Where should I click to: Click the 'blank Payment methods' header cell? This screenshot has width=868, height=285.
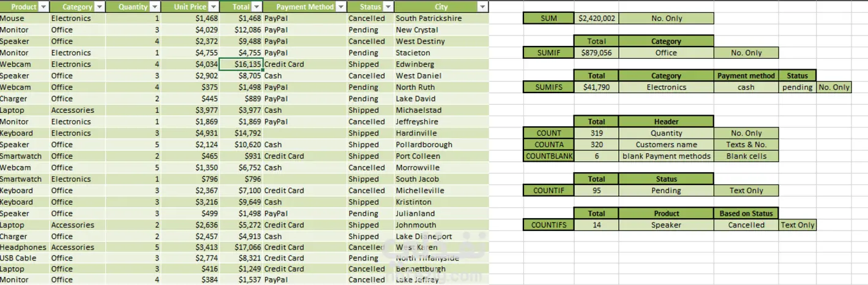(666, 156)
